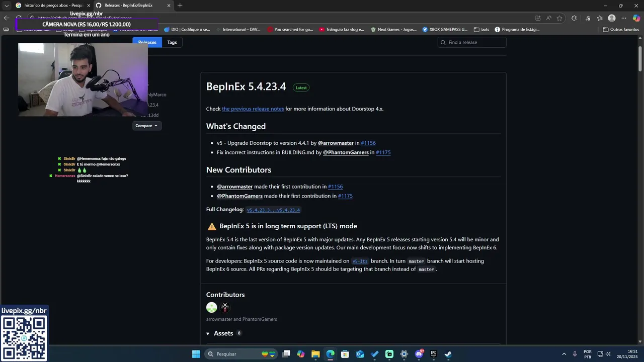Screen dimensions: 644x362
Task: Add this page to favorites star
Action: click(559, 18)
